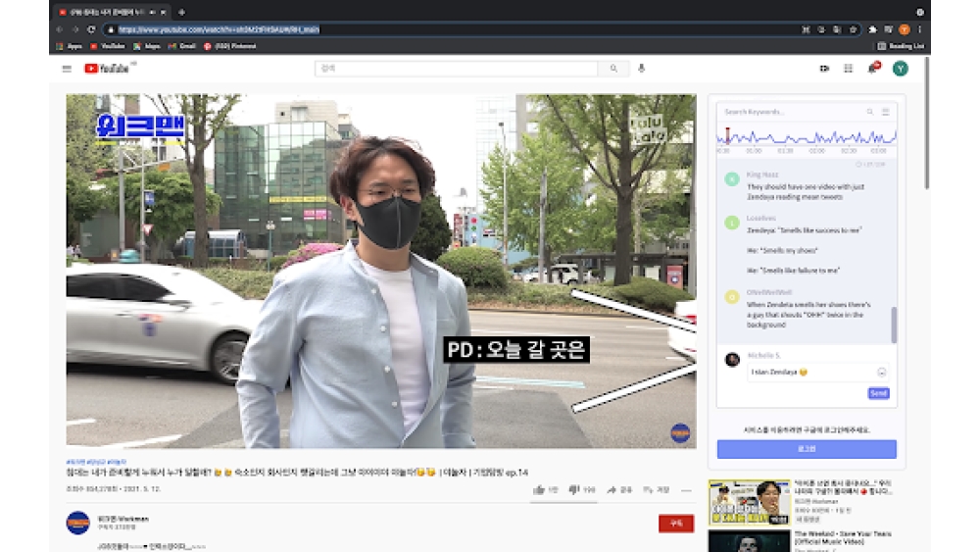
Task: Select 'Smells like success to me' comment
Action: coord(804,230)
